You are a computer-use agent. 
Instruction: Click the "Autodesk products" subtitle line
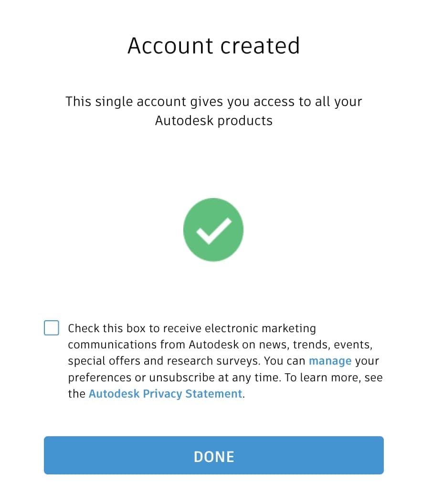click(213, 120)
